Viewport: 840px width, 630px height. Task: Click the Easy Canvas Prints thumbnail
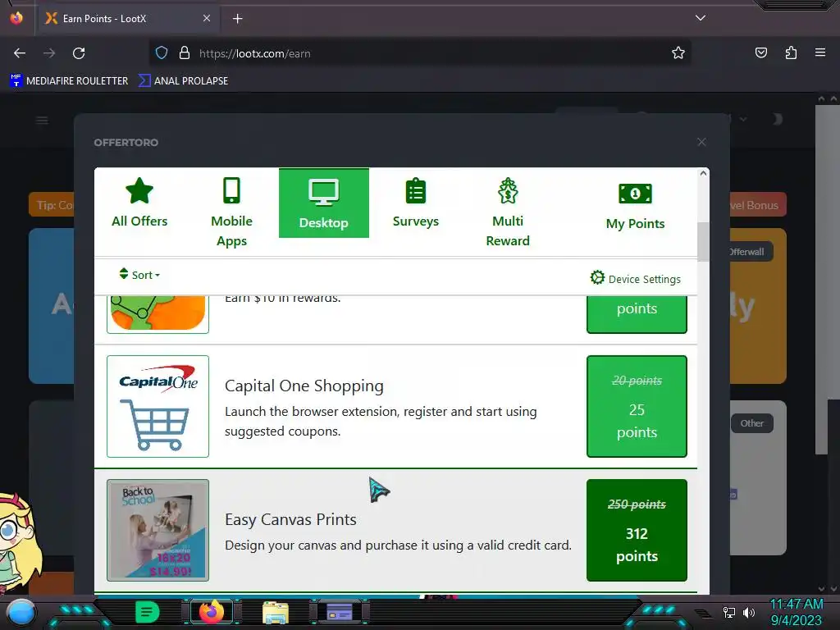pyautogui.click(x=157, y=530)
